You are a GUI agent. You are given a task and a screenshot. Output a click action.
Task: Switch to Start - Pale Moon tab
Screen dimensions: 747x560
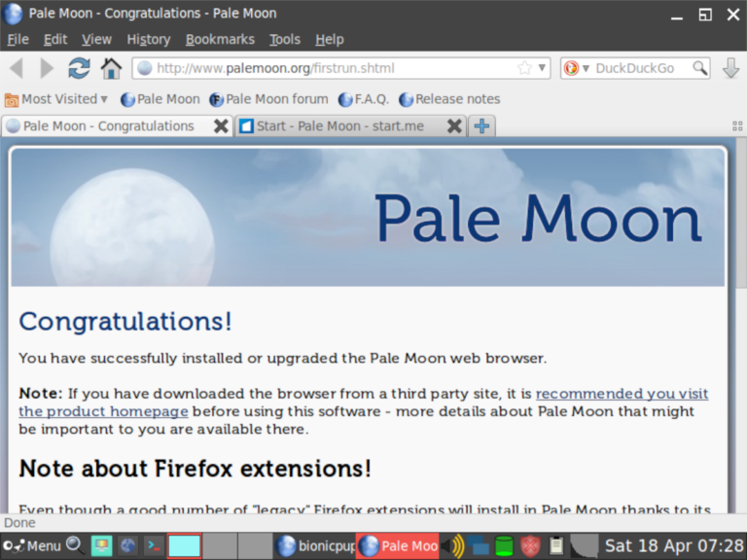[340, 126]
